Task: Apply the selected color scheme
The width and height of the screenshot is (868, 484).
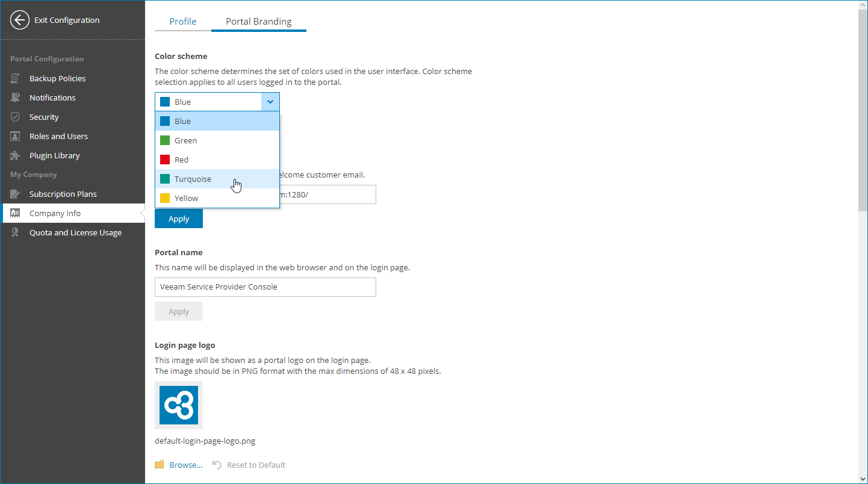Action: click(x=178, y=218)
